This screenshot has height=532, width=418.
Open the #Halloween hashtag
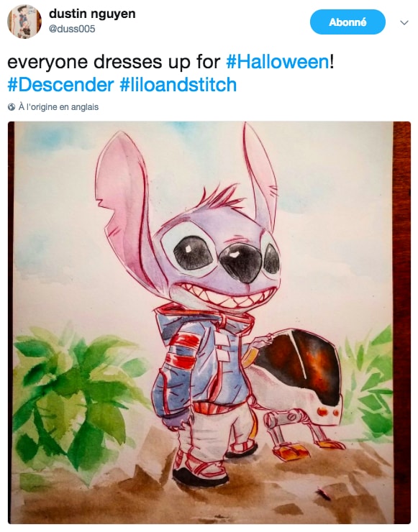pyautogui.click(x=277, y=62)
